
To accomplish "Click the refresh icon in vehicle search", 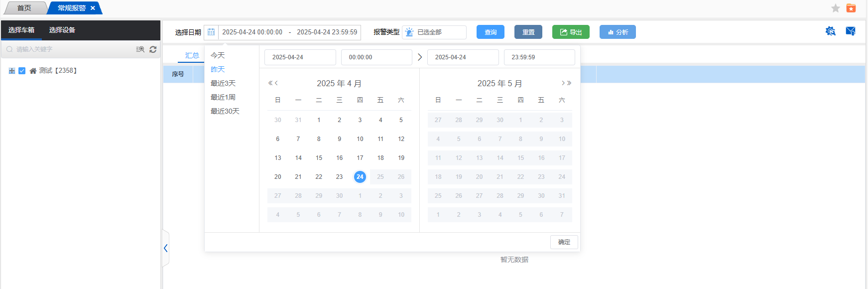I will (x=153, y=49).
